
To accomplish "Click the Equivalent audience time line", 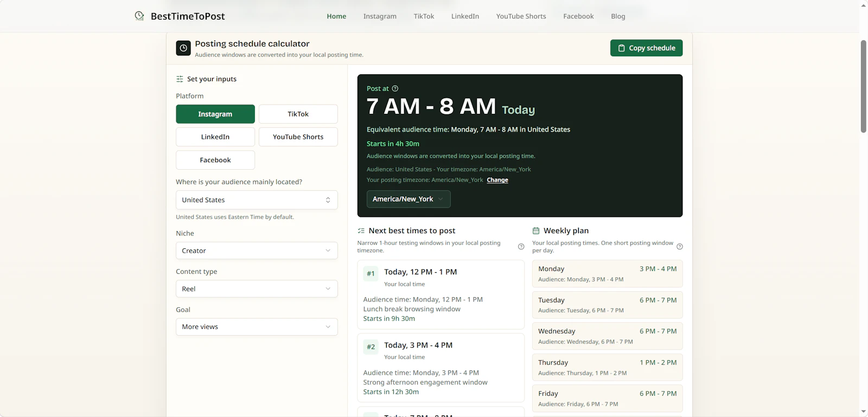I will (468, 130).
